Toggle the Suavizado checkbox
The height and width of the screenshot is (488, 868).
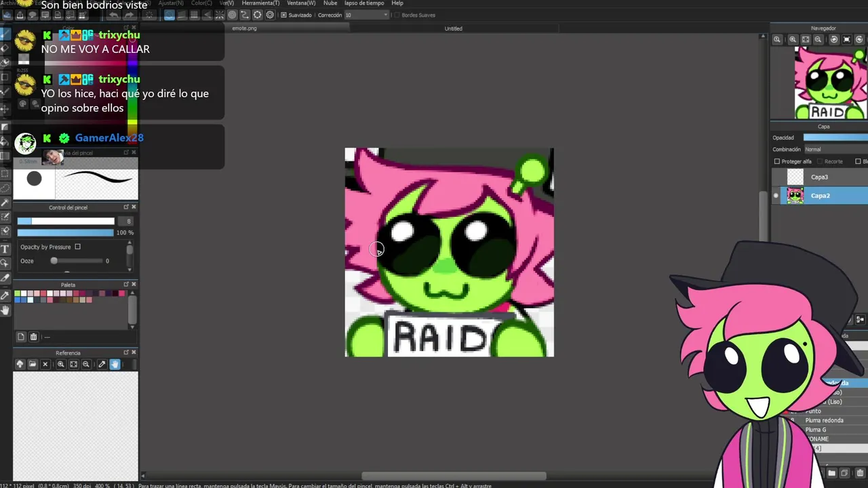coord(283,15)
